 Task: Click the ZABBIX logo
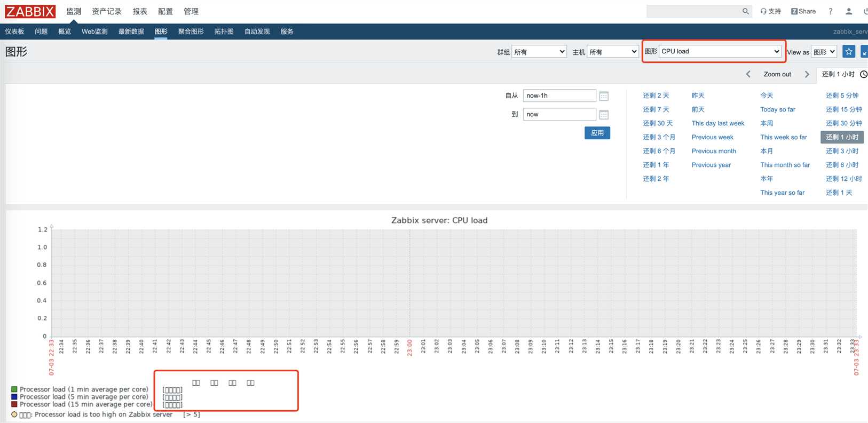pyautogui.click(x=30, y=11)
